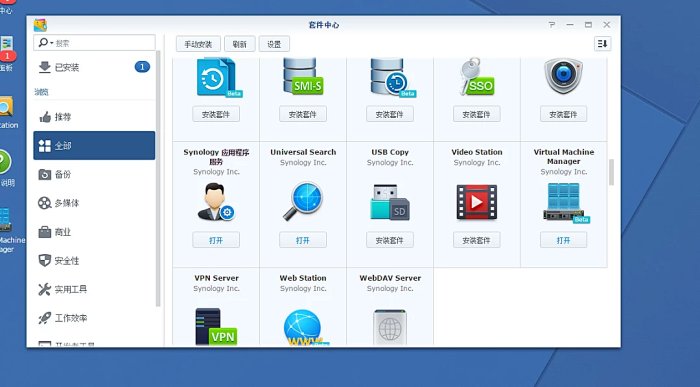This screenshot has width=700, height=387.
Task: Click the SSO key package icon
Action: tap(477, 77)
